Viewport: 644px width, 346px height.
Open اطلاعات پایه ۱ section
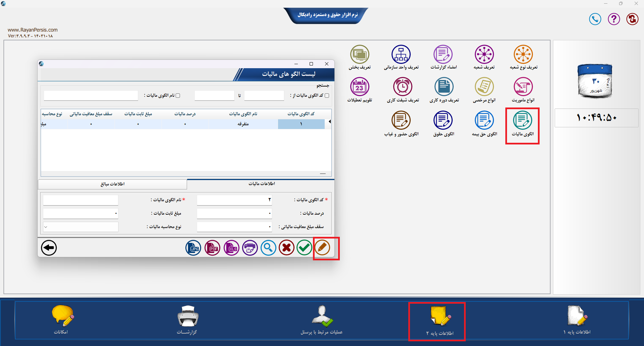[x=577, y=320]
